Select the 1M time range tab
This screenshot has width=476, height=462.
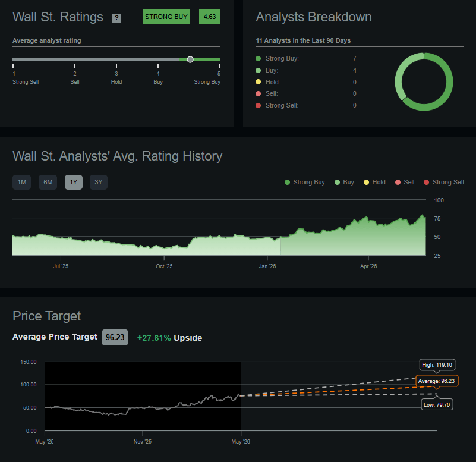click(22, 183)
